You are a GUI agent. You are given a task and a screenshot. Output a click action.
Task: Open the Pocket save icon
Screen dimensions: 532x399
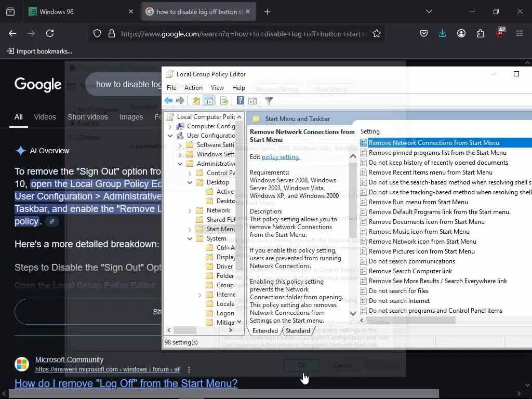423,33
